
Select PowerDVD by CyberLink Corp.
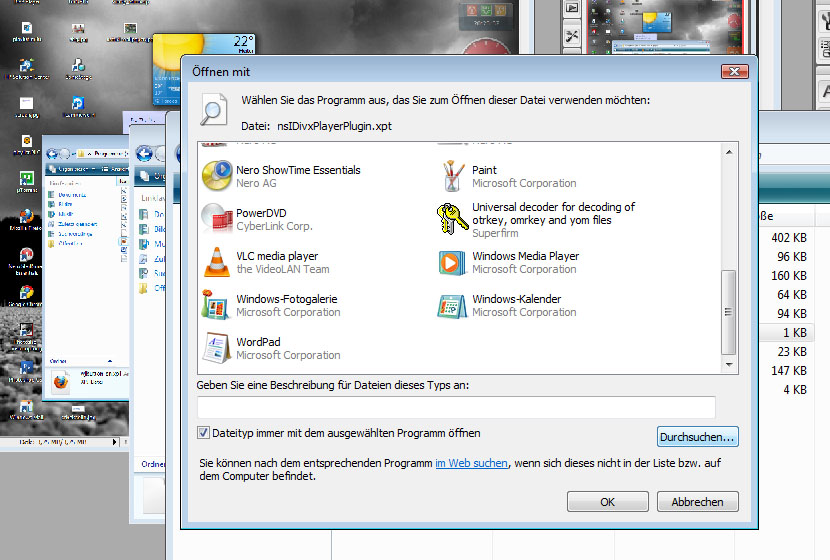[x=257, y=219]
